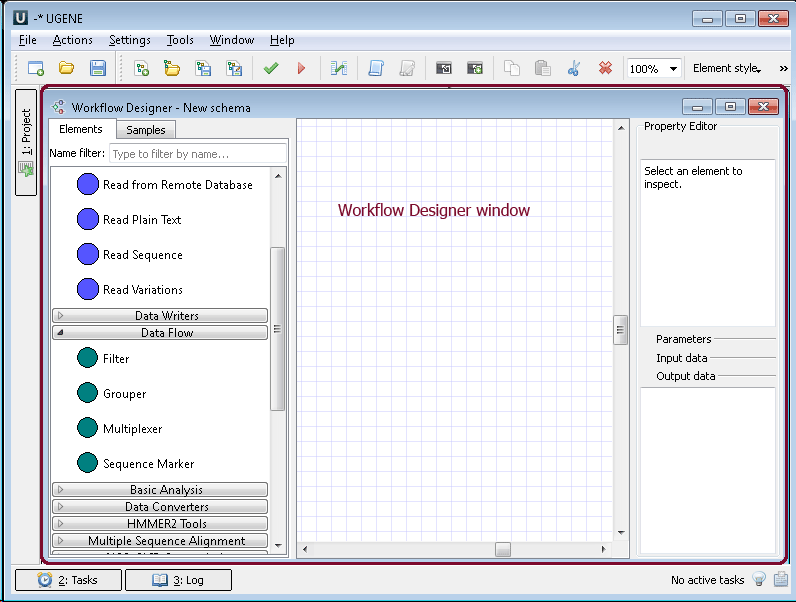The height and width of the screenshot is (602, 796).
Task: Click the Create element with external tool icon
Action: pos(444,68)
